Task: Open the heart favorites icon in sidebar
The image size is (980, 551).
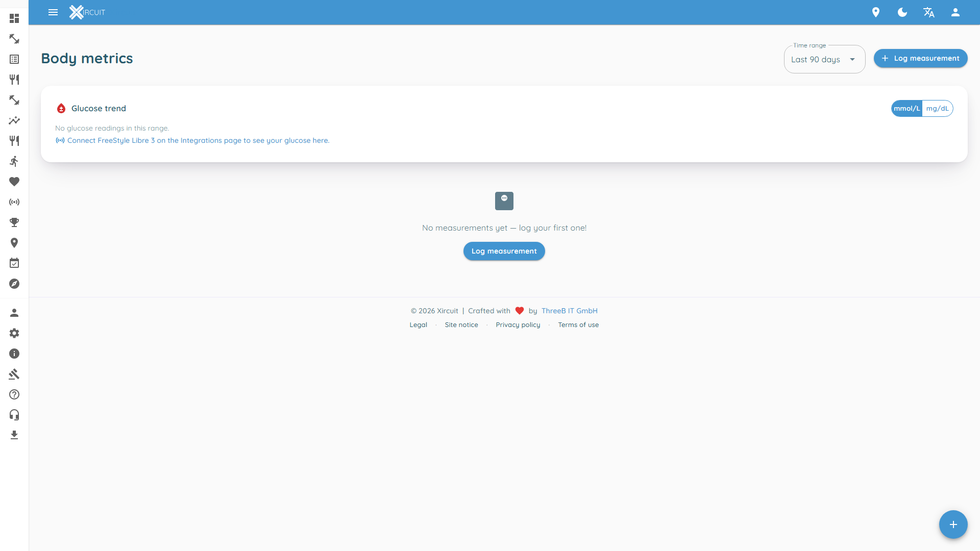Action: (14, 182)
